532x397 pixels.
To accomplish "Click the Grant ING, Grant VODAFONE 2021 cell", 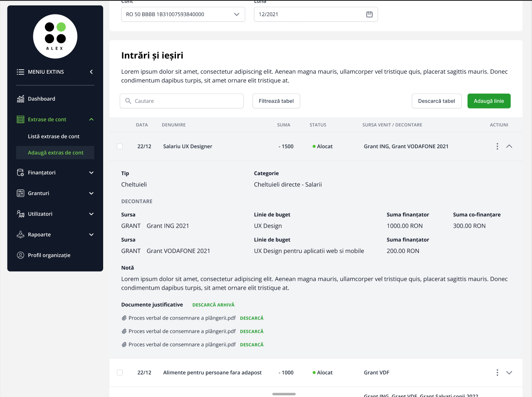I will pos(406,146).
